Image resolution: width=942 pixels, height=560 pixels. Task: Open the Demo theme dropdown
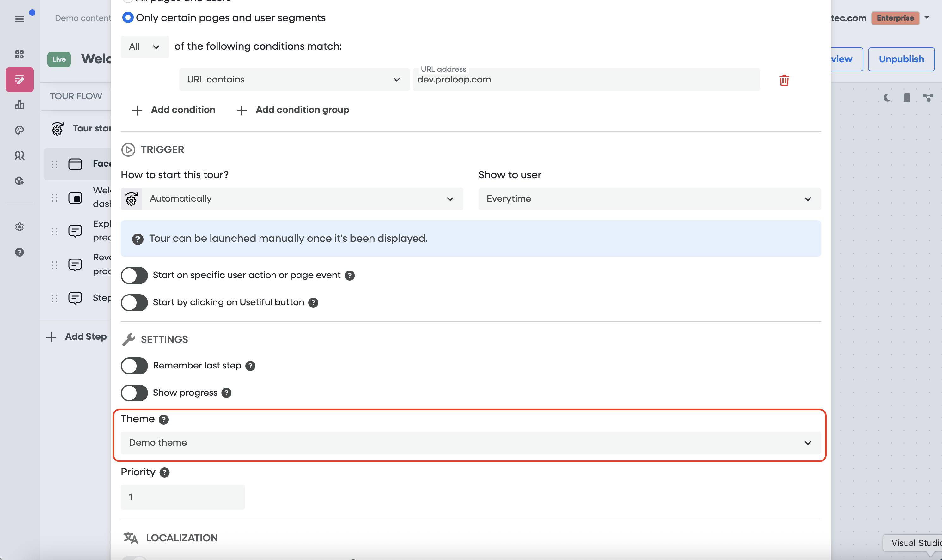pyautogui.click(x=470, y=442)
